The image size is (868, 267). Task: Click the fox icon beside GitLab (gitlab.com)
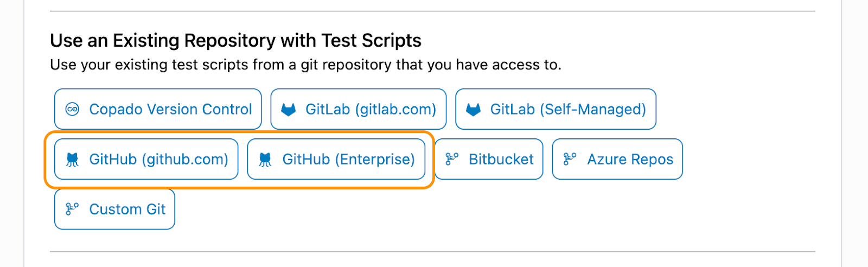pos(289,110)
